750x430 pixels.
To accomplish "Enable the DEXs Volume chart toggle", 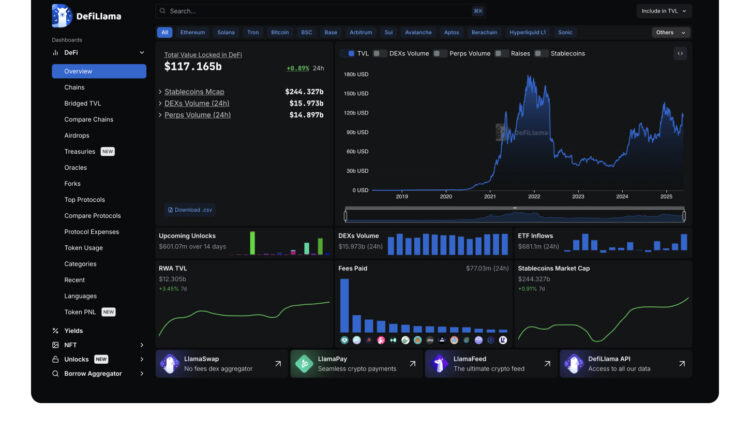I will click(x=379, y=53).
